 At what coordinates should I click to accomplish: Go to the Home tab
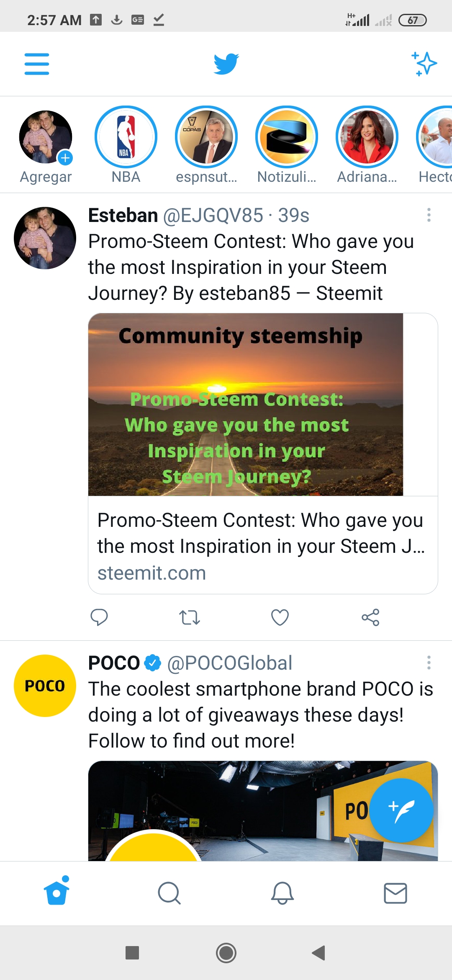pyautogui.click(x=56, y=891)
